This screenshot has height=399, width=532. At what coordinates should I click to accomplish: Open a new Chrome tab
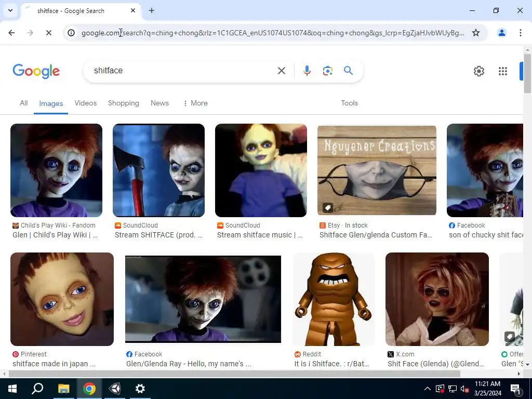click(152, 10)
